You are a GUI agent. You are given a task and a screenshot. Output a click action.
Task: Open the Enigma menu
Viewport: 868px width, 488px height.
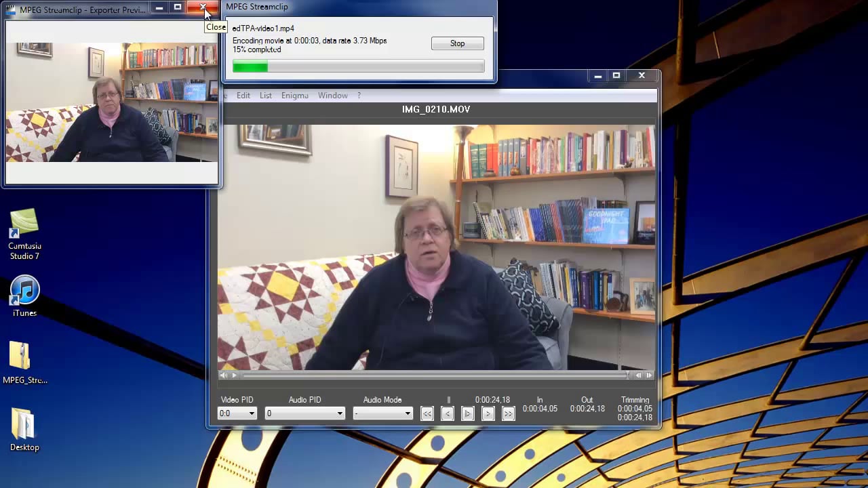coord(295,96)
